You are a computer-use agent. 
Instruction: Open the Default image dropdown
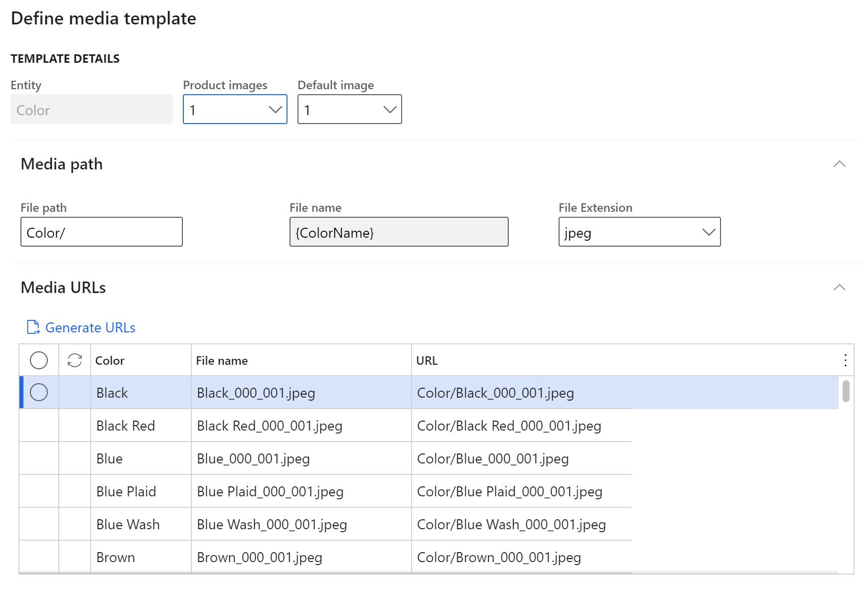(349, 109)
